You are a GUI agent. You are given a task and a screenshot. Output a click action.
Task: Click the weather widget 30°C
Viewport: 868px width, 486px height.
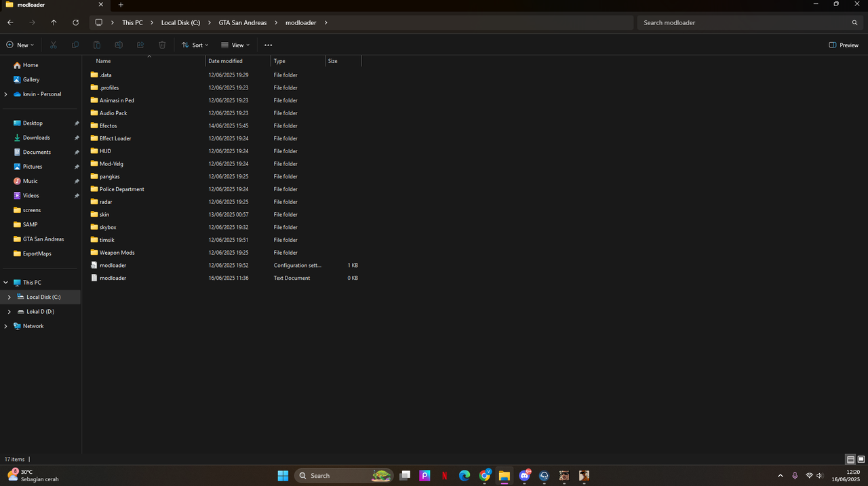pyautogui.click(x=34, y=475)
